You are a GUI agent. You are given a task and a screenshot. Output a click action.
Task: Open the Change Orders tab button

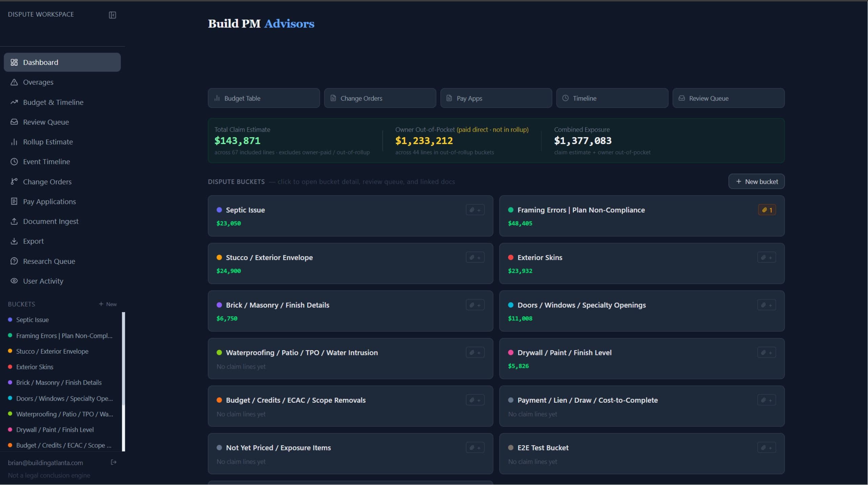(x=380, y=98)
